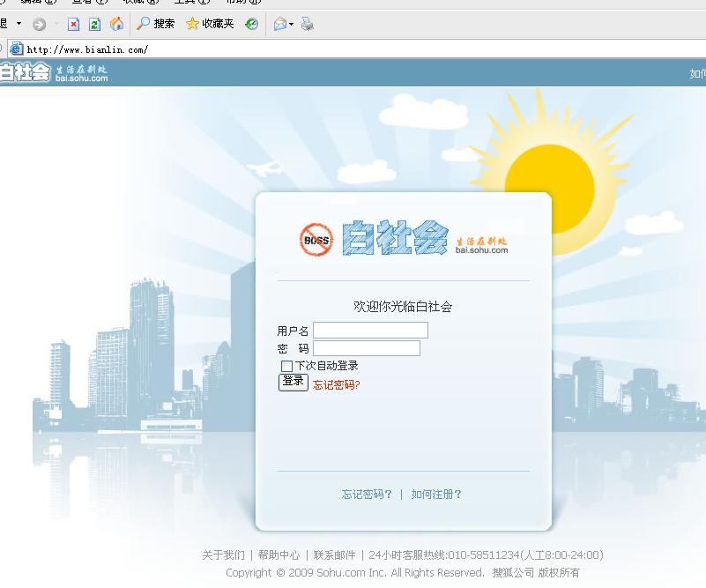The height and width of the screenshot is (588, 706).
Task: Click the bai.sohu.com text in login panel
Action: click(482, 250)
